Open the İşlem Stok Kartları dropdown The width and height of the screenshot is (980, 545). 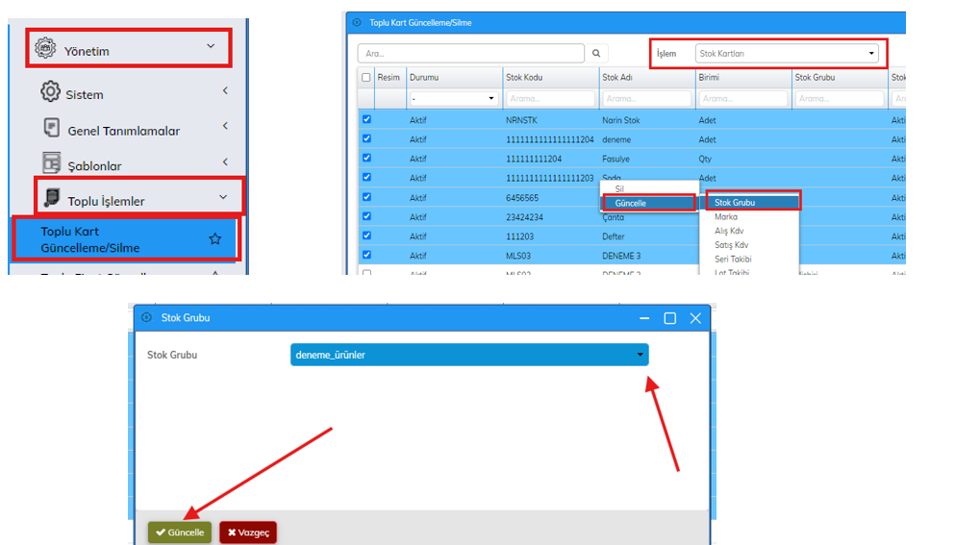787,54
